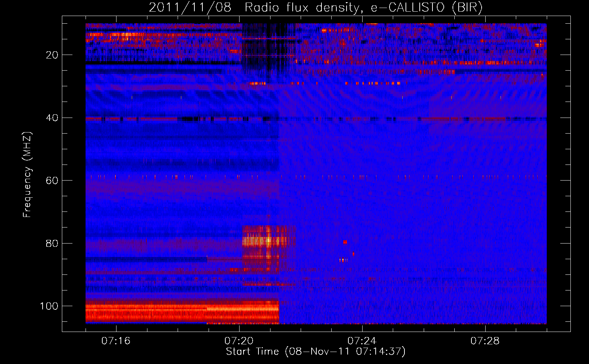
Task: Click the 07:20 time tick label
Action: point(239,341)
